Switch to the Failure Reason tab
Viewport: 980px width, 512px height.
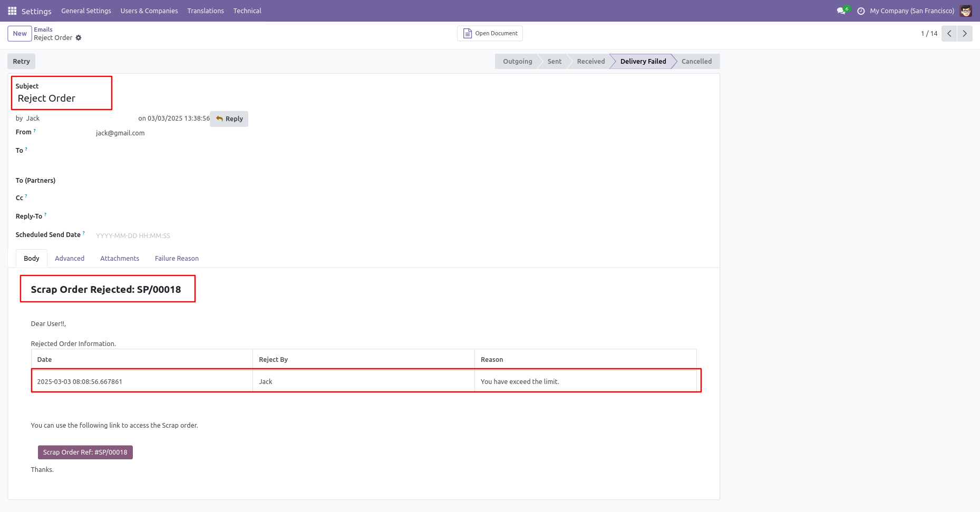click(x=177, y=259)
